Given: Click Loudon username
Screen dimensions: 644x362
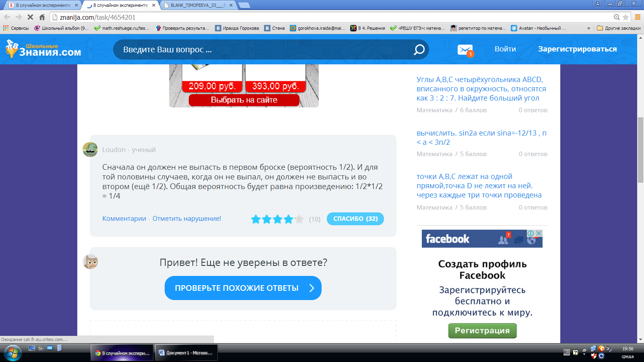Looking at the screenshot, I should coord(114,150).
